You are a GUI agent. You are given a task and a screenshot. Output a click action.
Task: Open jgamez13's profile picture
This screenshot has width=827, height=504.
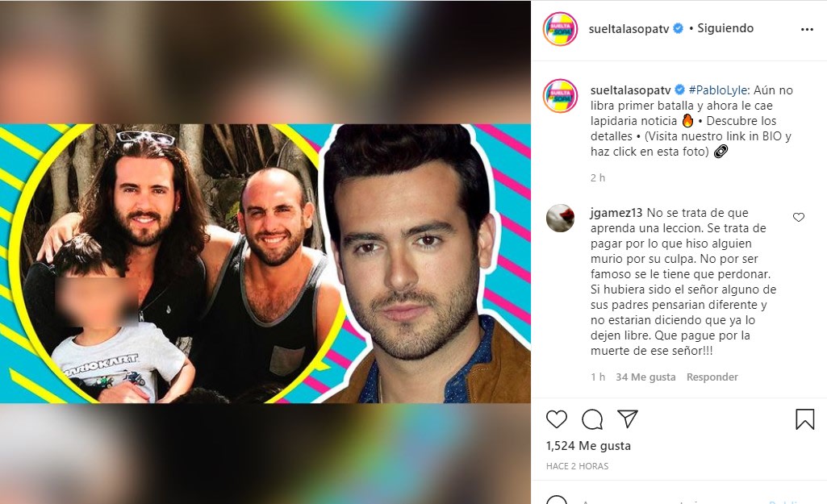560,218
